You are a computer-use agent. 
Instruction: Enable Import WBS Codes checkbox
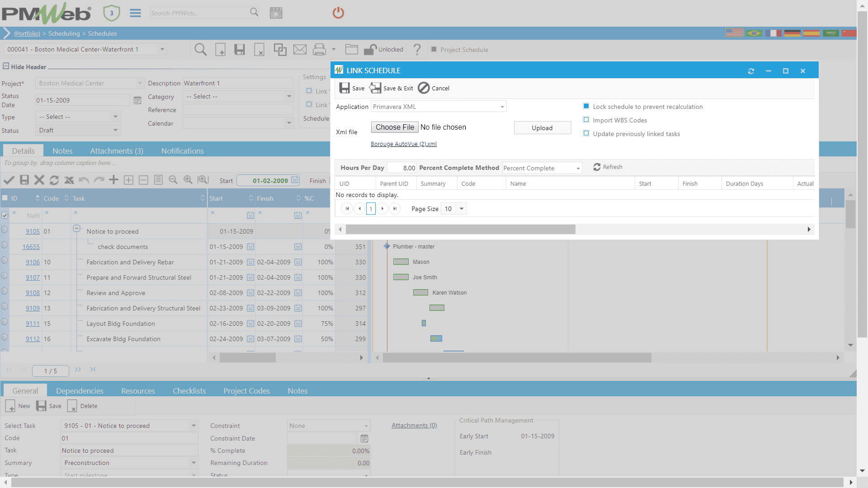coord(586,120)
